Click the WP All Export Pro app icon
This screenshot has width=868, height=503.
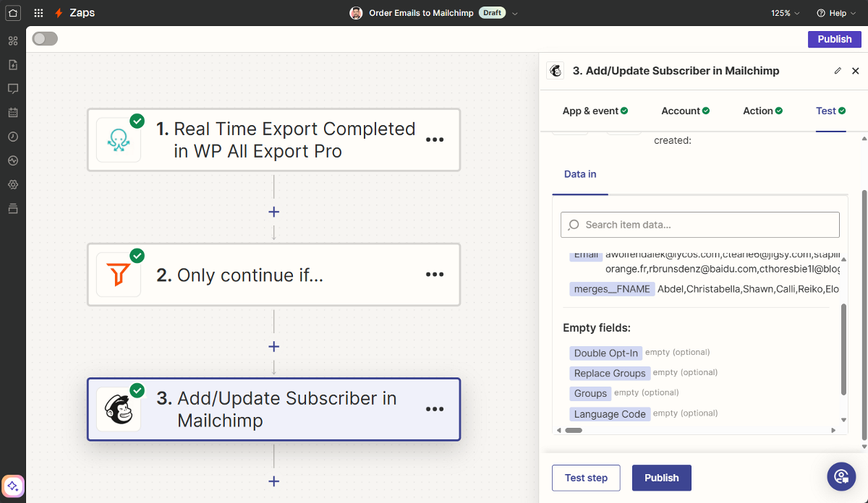tap(119, 140)
